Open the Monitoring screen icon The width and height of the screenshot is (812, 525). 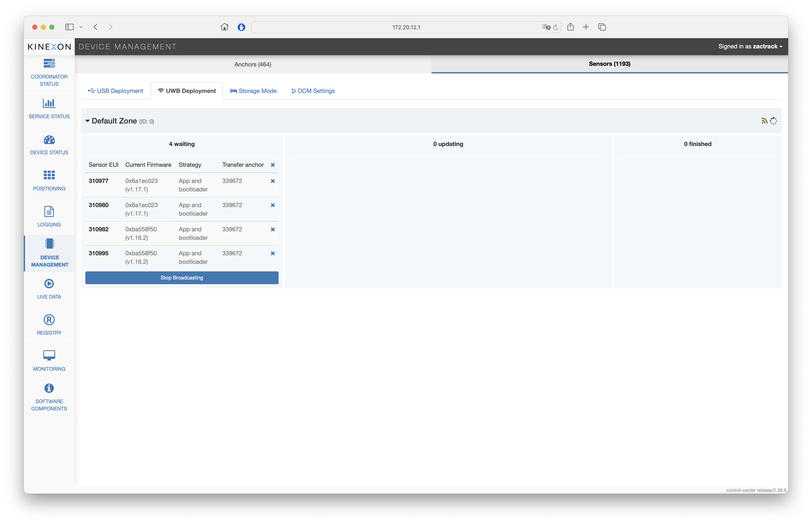[49, 355]
